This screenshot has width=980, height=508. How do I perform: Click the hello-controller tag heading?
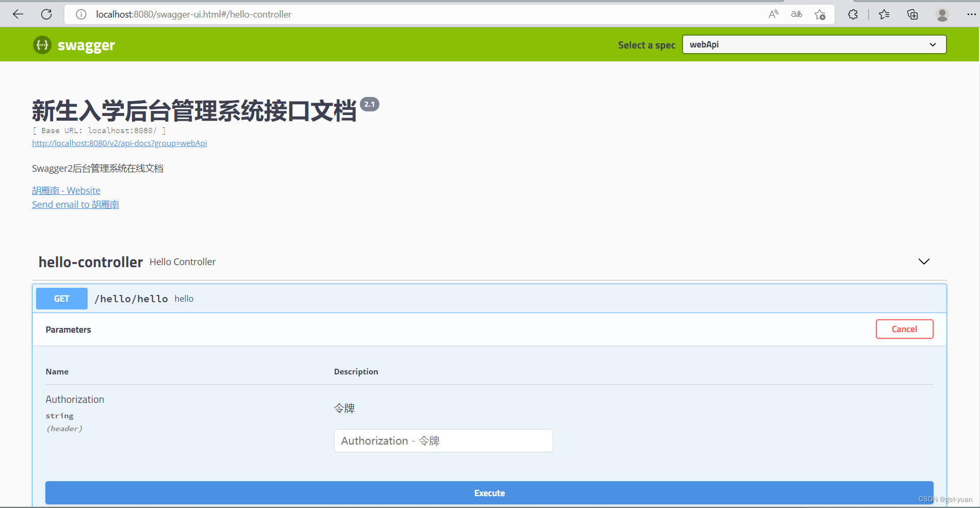point(91,262)
